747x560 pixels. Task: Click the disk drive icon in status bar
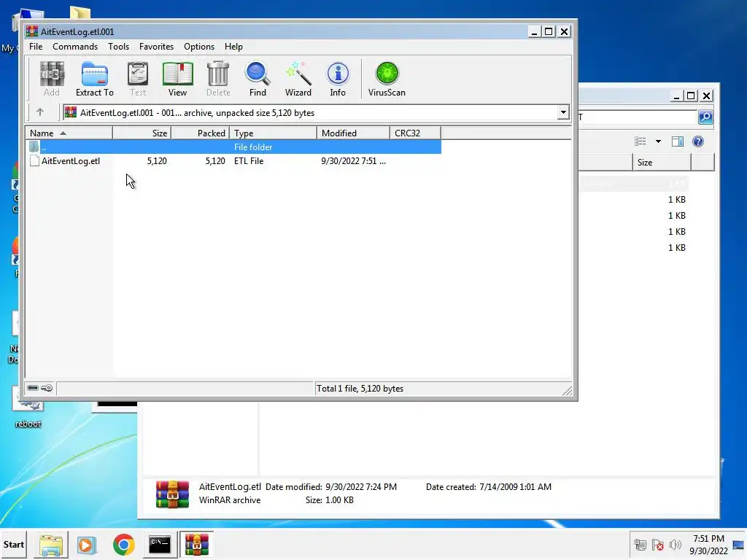coord(33,388)
